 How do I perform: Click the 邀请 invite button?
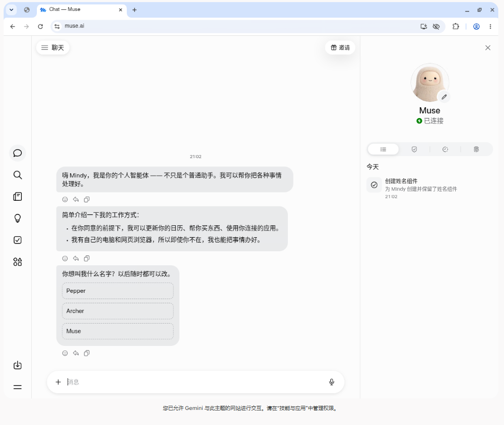click(x=340, y=48)
